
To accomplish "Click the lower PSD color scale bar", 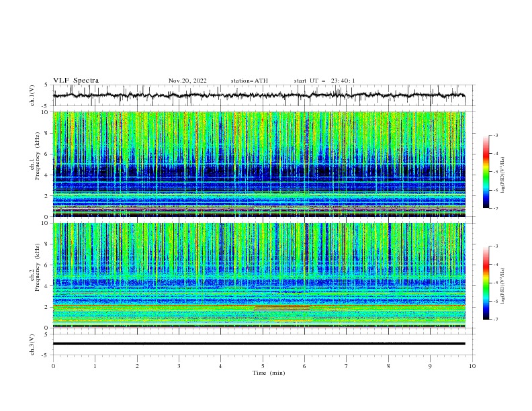I will [486, 283].
